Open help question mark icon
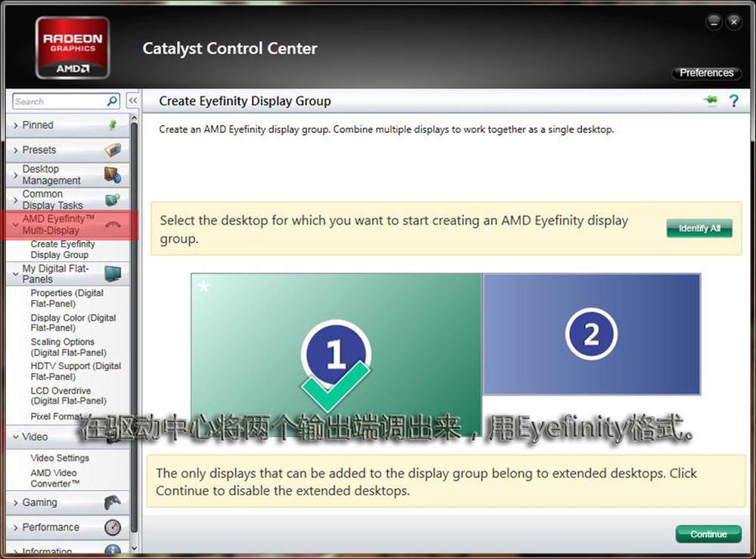The height and width of the screenshot is (559, 756). click(733, 101)
